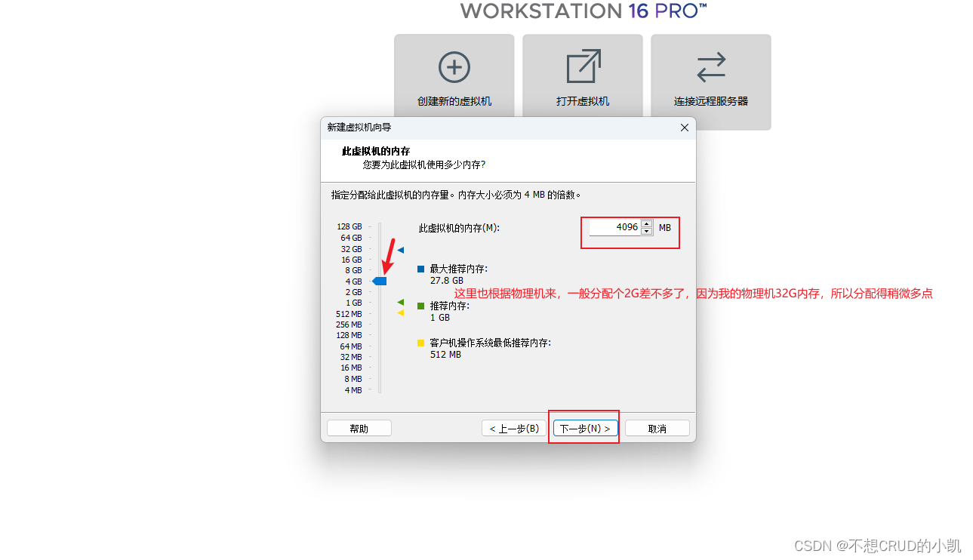
Task: Click the 2 GB label on memory scale
Action: 353,292
